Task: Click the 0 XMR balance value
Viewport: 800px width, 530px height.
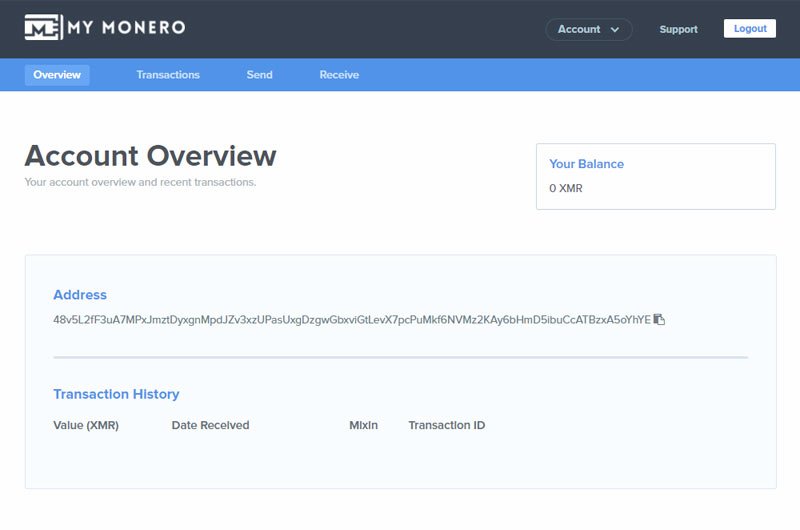Action: coord(566,188)
